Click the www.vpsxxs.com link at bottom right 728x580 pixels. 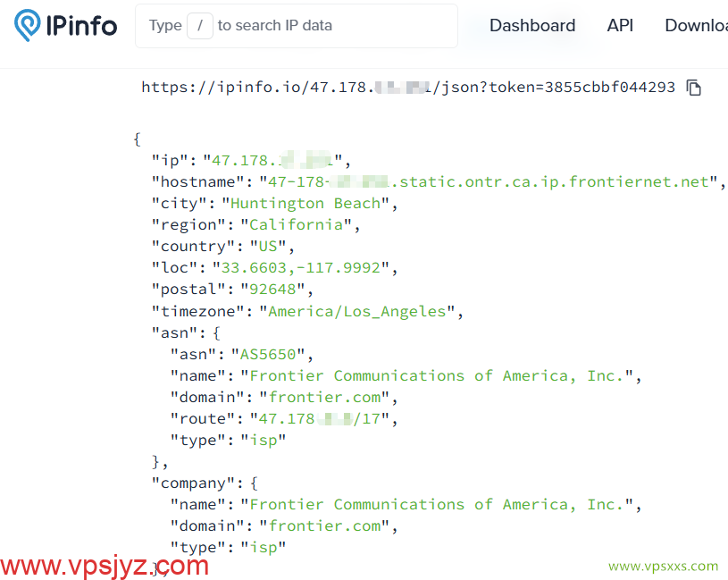(663, 567)
